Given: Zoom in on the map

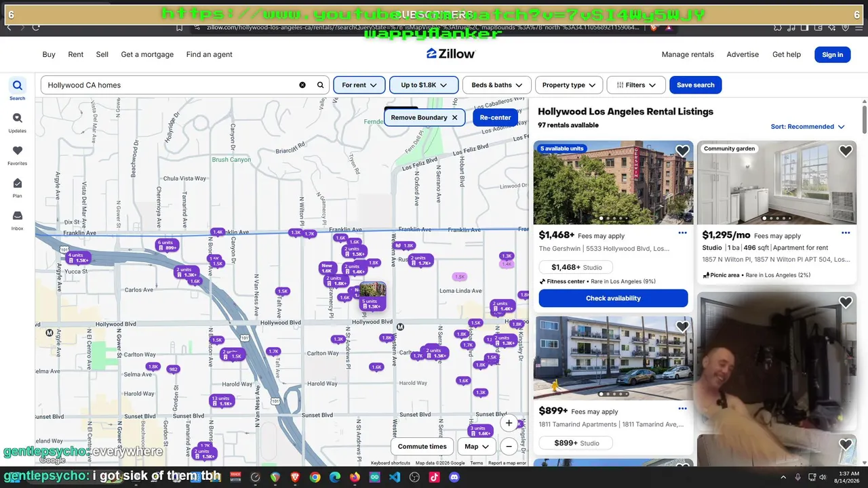Looking at the screenshot, I should click(x=509, y=423).
